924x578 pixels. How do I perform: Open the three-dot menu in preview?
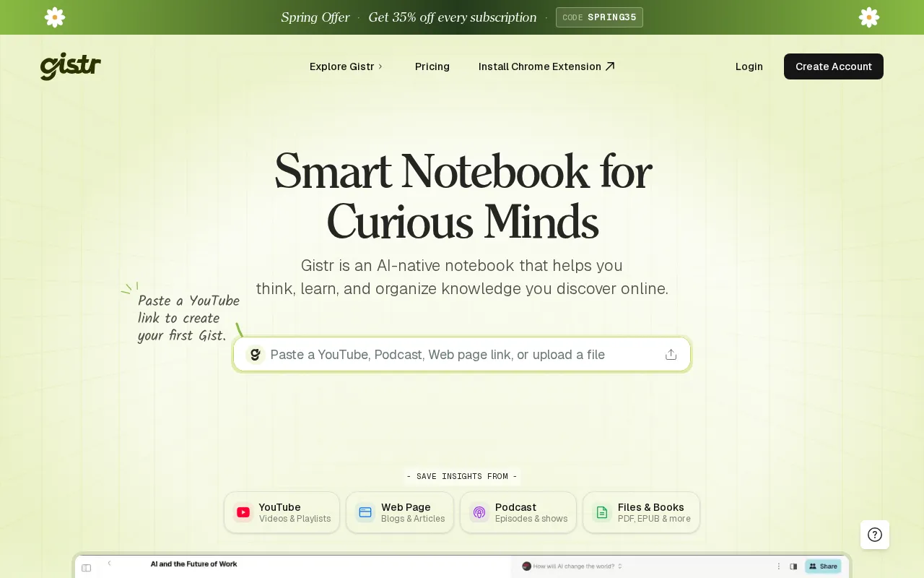tap(779, 566)
